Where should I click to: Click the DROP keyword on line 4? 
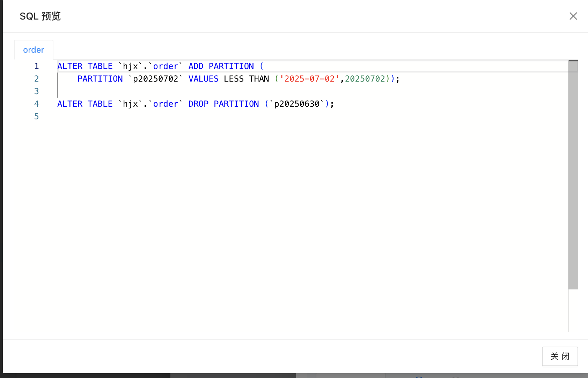point(198,104)
